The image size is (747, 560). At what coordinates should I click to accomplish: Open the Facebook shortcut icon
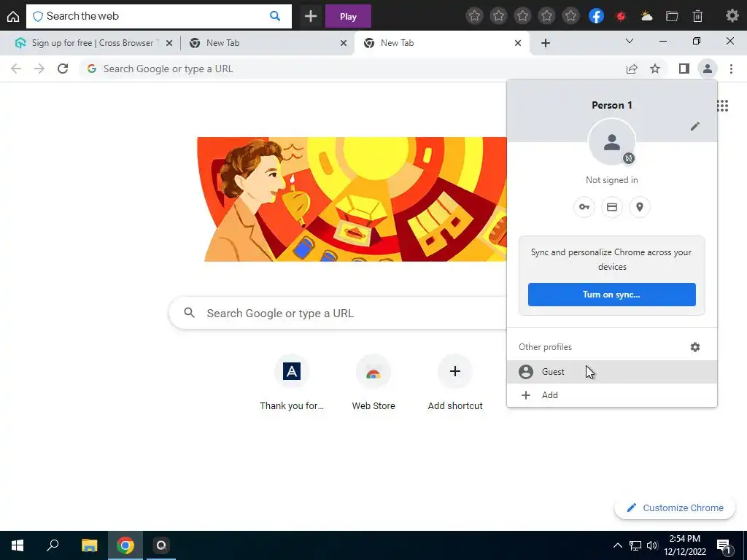pyautogui.click(x=596, y=16)
